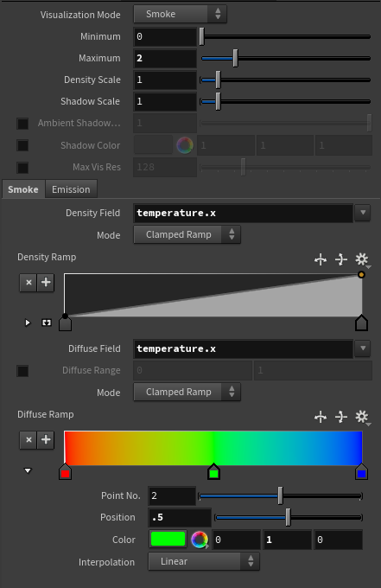381x588 pixels.
Task: Click the Point No. value field
Action: click(172, 495)
